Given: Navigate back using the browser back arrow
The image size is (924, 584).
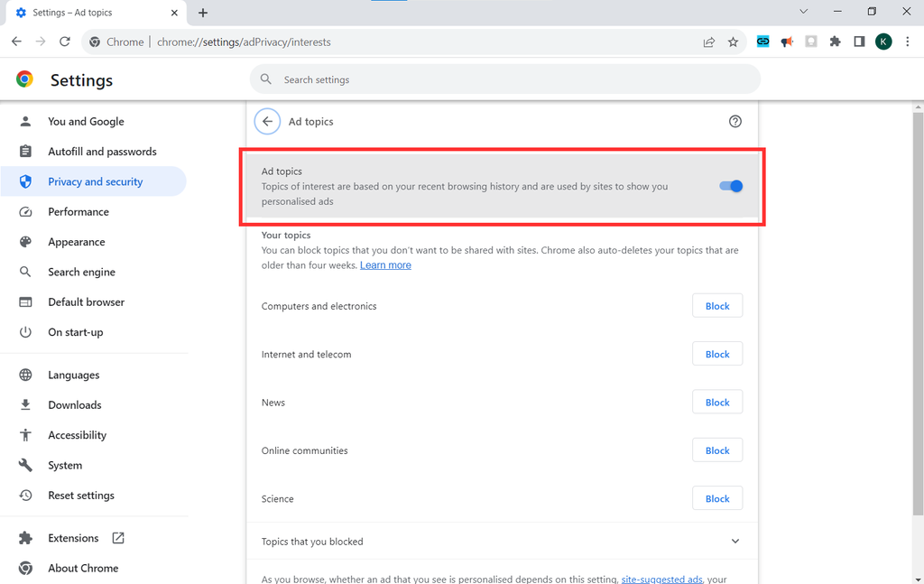Looking at the screenshot, I should [x=15, y=42].
